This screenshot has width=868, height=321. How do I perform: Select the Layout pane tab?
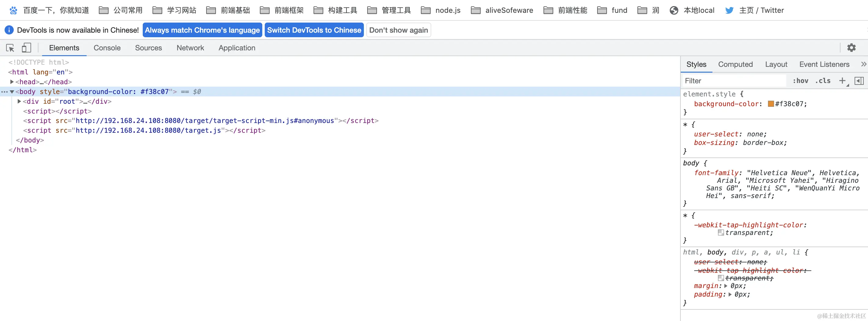(776, 64)
